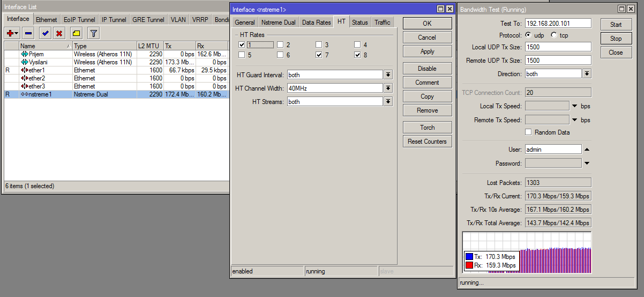This screenshot has width=644, height=297.
Task: Click the blue minus Remove icon in Interface List
Action: 28,33
